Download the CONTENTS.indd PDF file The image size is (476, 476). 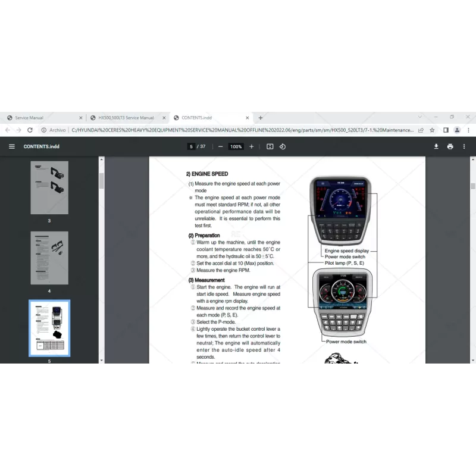[x=436, y=146]
